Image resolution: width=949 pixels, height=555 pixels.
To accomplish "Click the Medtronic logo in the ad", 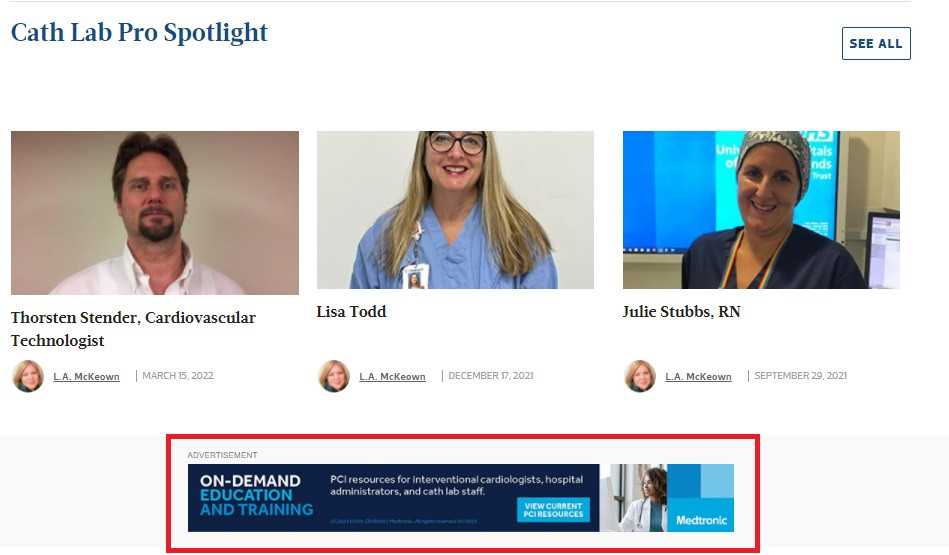I will coord(701,520).
